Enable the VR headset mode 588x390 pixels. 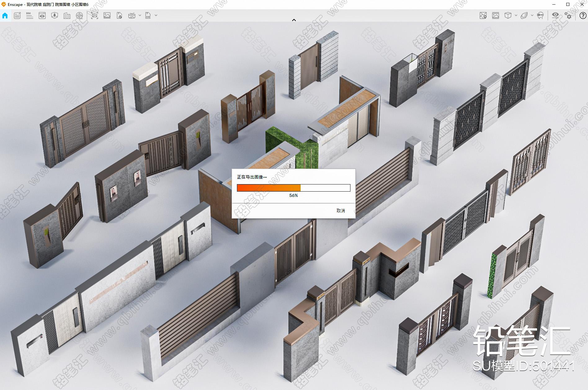[x=540, y=16]
